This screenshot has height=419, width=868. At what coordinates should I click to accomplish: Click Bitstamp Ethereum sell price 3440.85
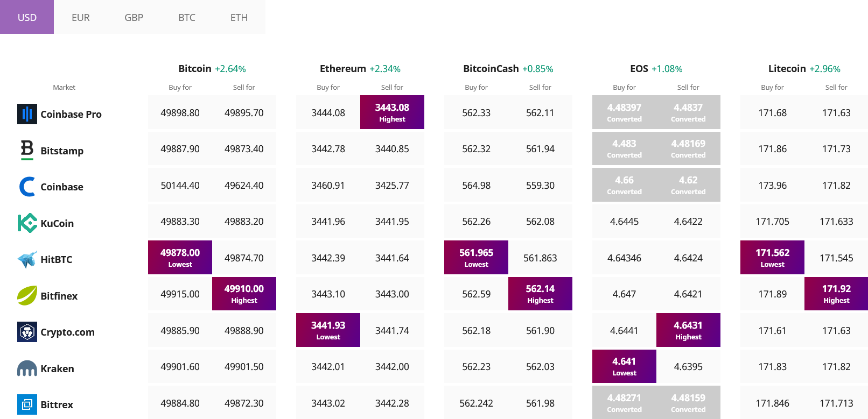pyautogui.click(x=392, y=148)
